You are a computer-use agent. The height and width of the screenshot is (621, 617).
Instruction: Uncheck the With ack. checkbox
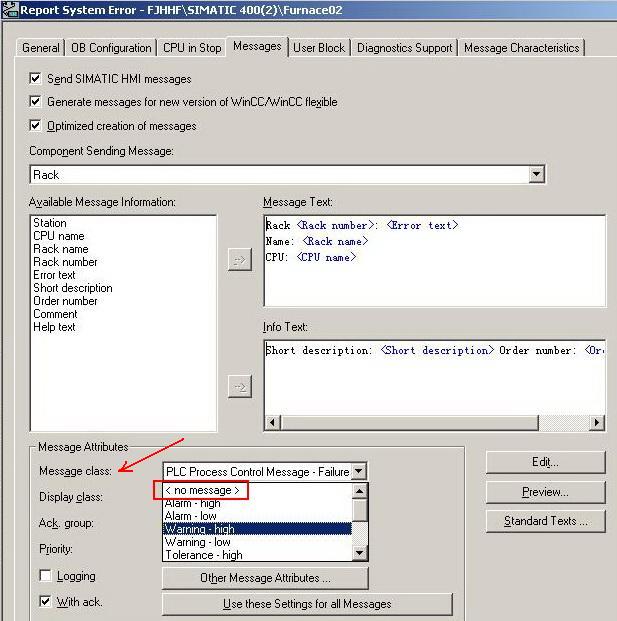(x=46, y=602)
